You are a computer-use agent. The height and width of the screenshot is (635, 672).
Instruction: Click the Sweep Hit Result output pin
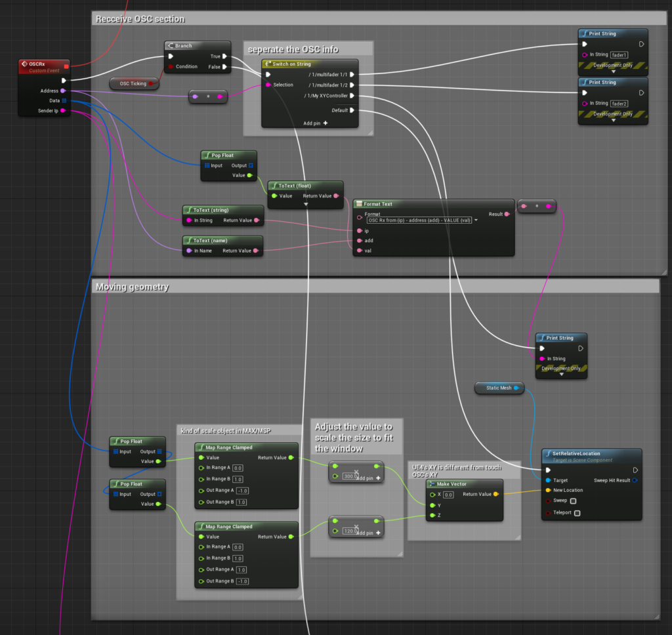click(x=635, y=480)
